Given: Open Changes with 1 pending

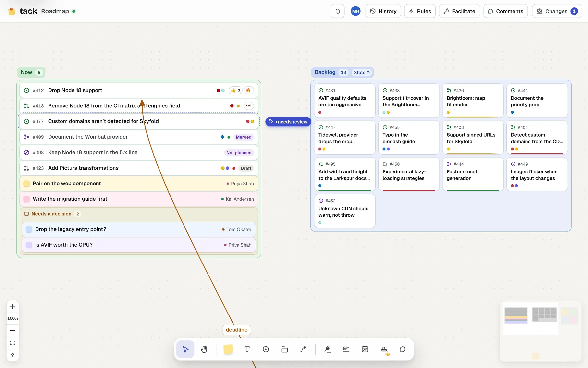Looking at the screenshot, I should click(557, 11).
